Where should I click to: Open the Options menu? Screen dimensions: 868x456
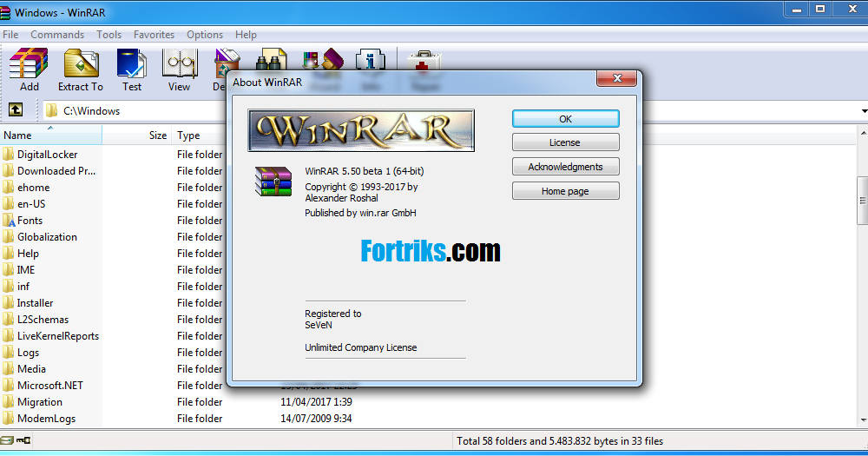point(205,35)
